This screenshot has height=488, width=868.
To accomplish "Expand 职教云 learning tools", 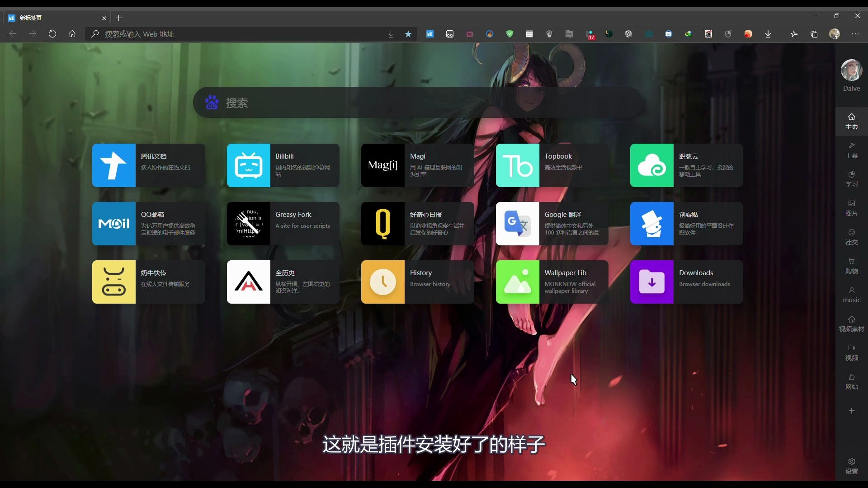I will coord(685,165).
